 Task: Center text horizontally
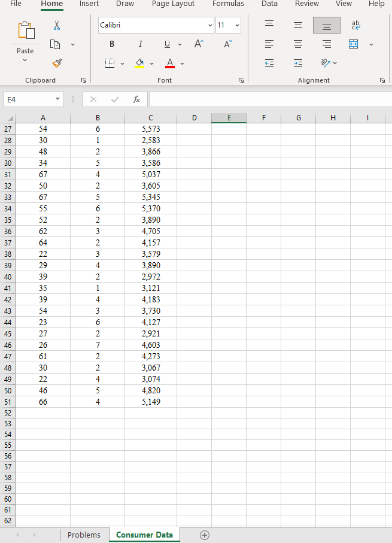pos(298,44)
